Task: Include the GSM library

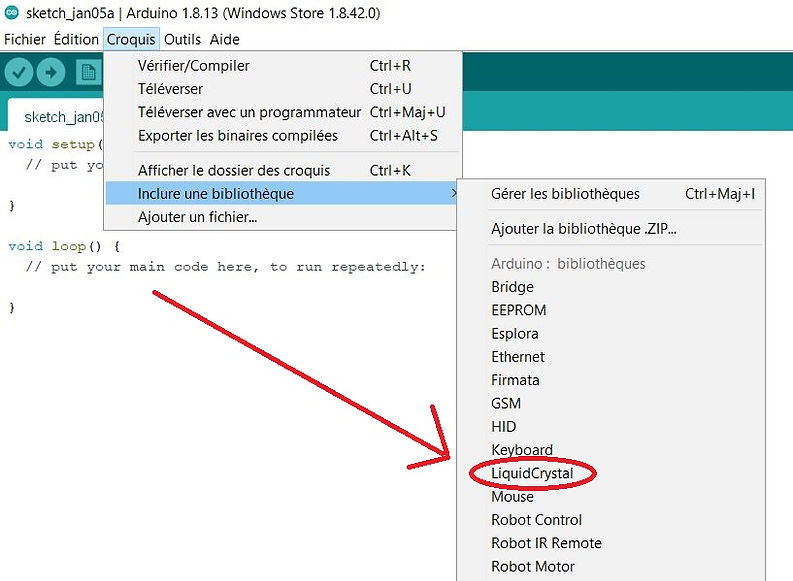Action: pyautogui.click(x=611, y=403)
